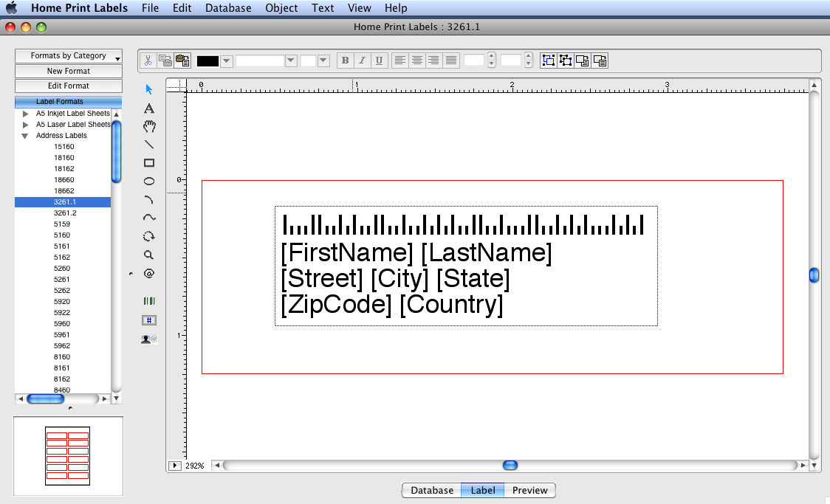Viewport: 830px width, 504px height.
Task: Collapse the Address Labels group
Action: pos(25,136)
